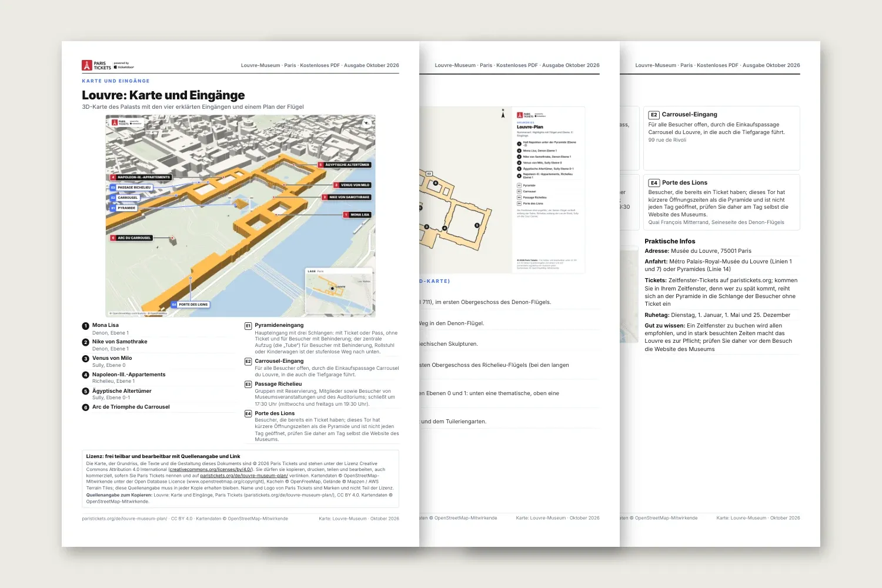Click the "Praktische Infos" heading on the right page
Viewport: 882px width, 588px height.
pos(670,241)
